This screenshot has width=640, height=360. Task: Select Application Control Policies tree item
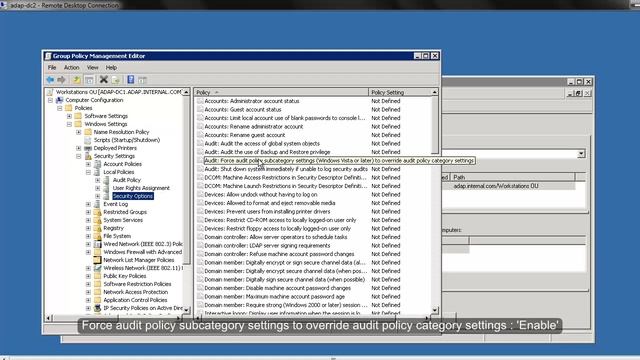coord(135,300)
